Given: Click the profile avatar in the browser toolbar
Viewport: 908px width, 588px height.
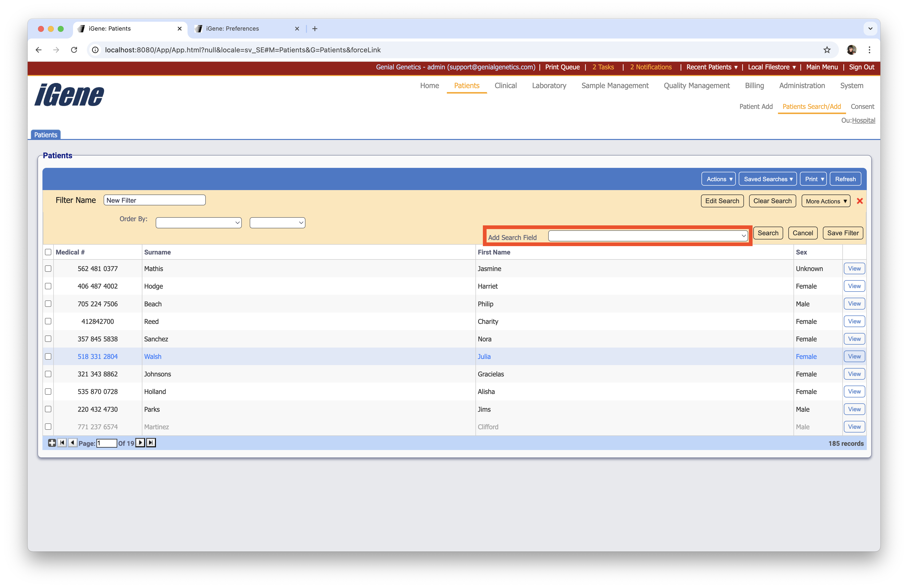Looking at the screenshot, I should coord(852,50).
